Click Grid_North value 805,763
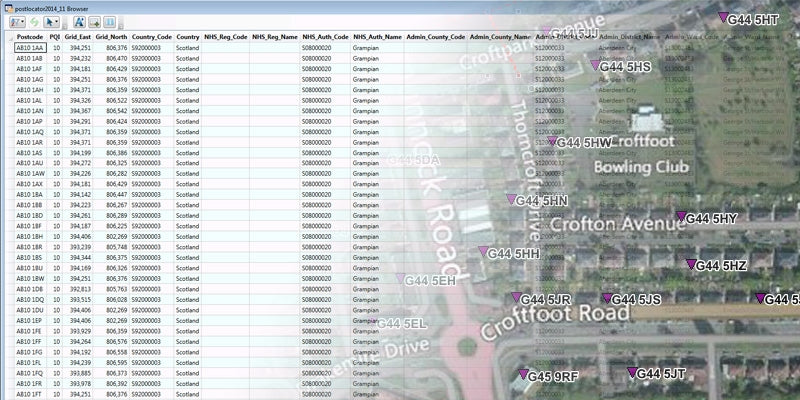The width and height of the screenshot is (800, 400). 117,289
